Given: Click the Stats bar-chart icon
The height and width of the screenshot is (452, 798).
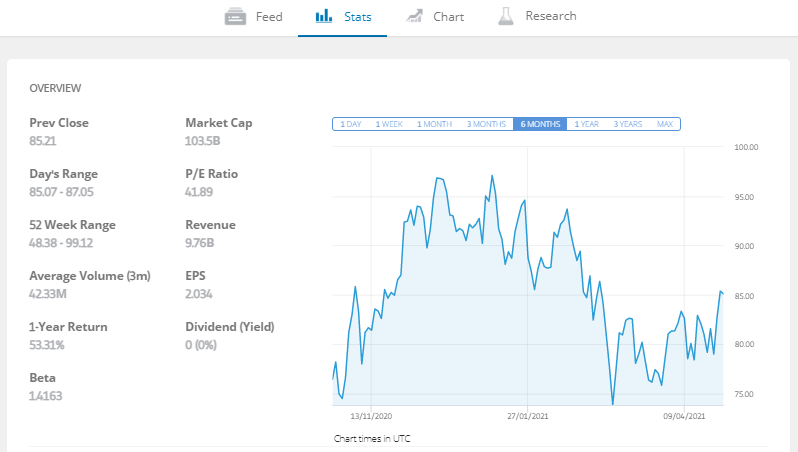Looking at the screenshot, I should 324,16.
